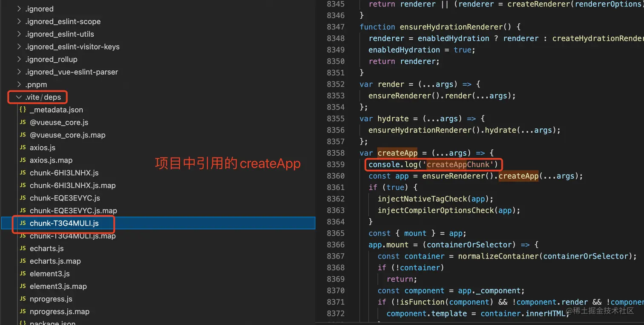
Task: Click 'function ensureHydrationRenderer()' declaration
Action: tap(435, 27)
